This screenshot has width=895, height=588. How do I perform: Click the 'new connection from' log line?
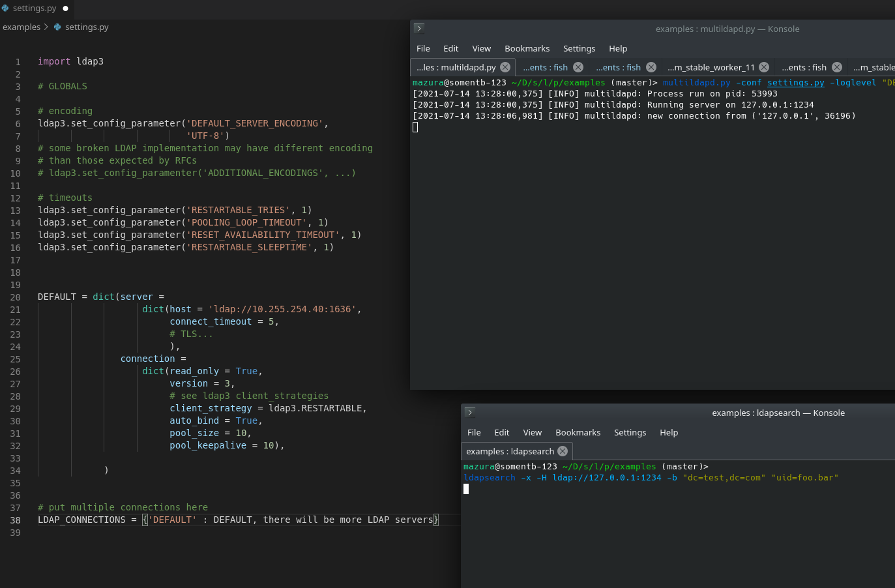634,116
